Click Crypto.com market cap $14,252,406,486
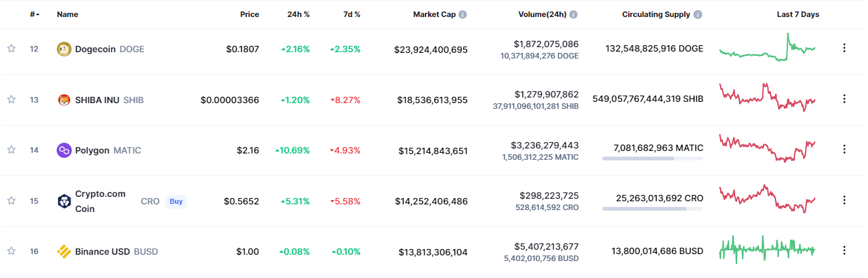 (431, 201)
